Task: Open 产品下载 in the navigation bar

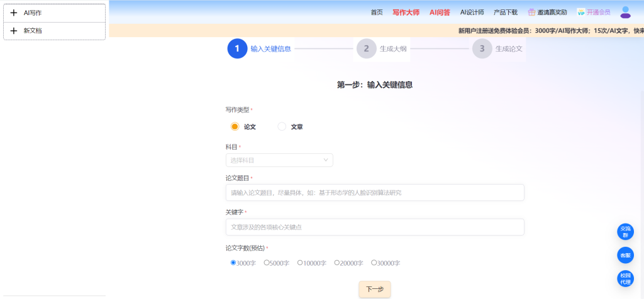Action: click(x=506, y=12)
